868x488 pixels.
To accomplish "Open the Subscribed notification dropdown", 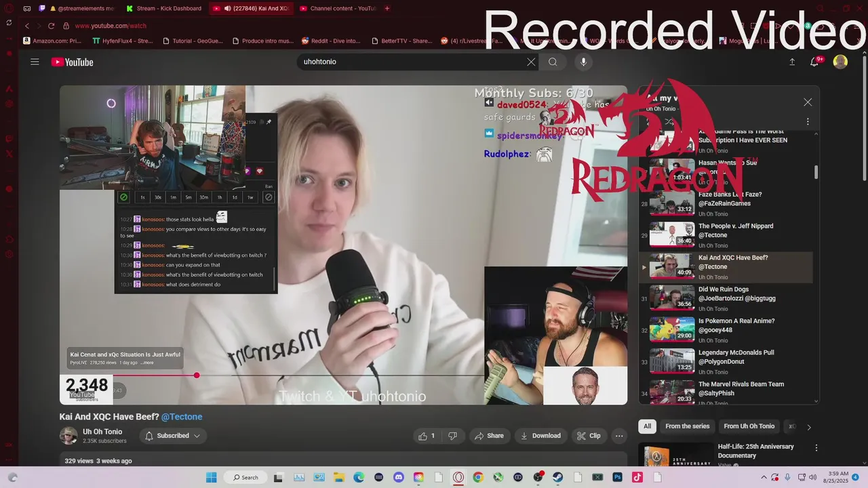I will (173, 436).
